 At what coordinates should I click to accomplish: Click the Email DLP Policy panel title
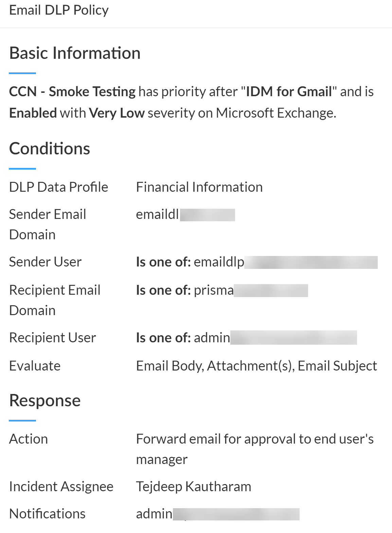click(x=59, y=10)
